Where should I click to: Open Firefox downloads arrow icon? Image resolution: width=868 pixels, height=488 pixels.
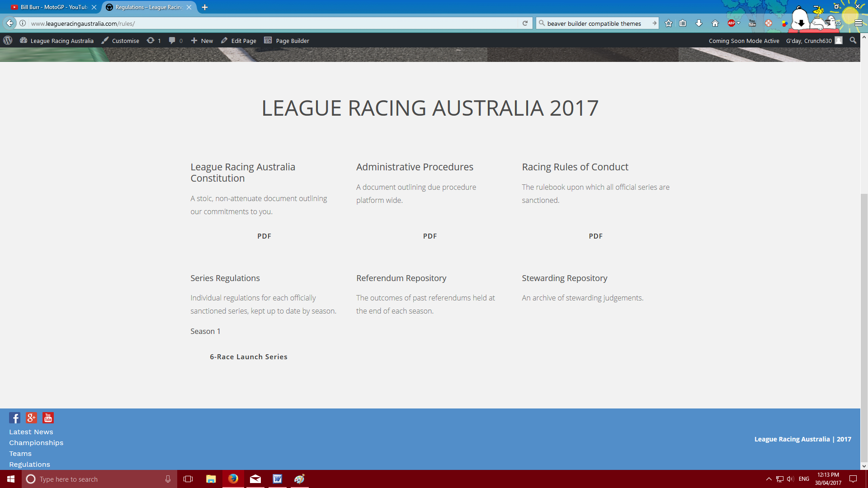[x=699, y=23]
